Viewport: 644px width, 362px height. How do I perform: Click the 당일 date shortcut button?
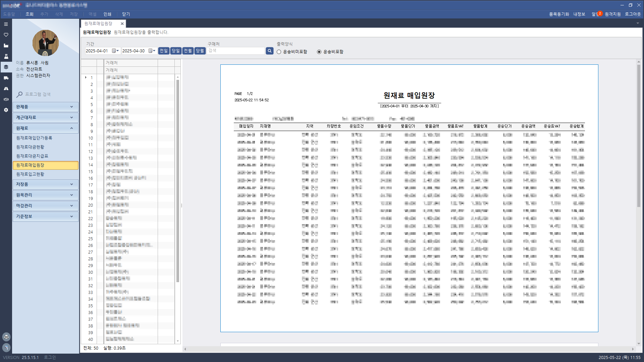coord(176,51)
